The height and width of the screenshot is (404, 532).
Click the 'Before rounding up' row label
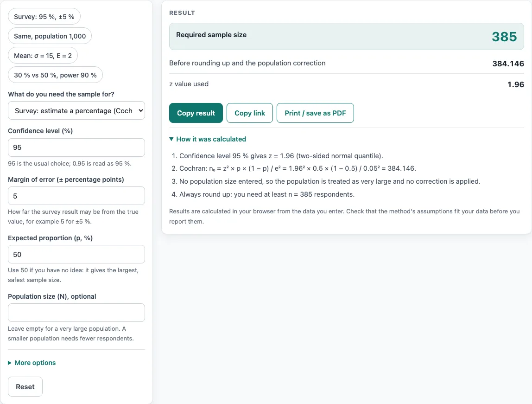[x=247, y=63]
